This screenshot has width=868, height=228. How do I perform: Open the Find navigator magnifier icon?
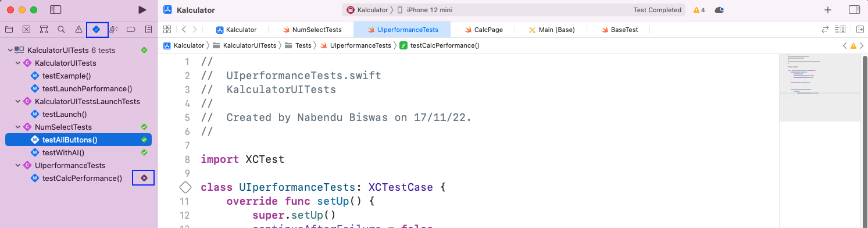(x=61, y=29)
